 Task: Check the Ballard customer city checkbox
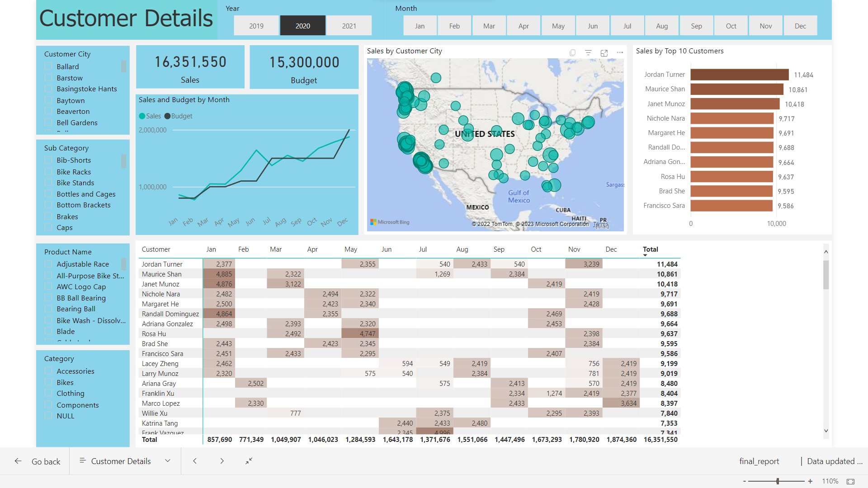pyautogui.click(x=48, y=66)
